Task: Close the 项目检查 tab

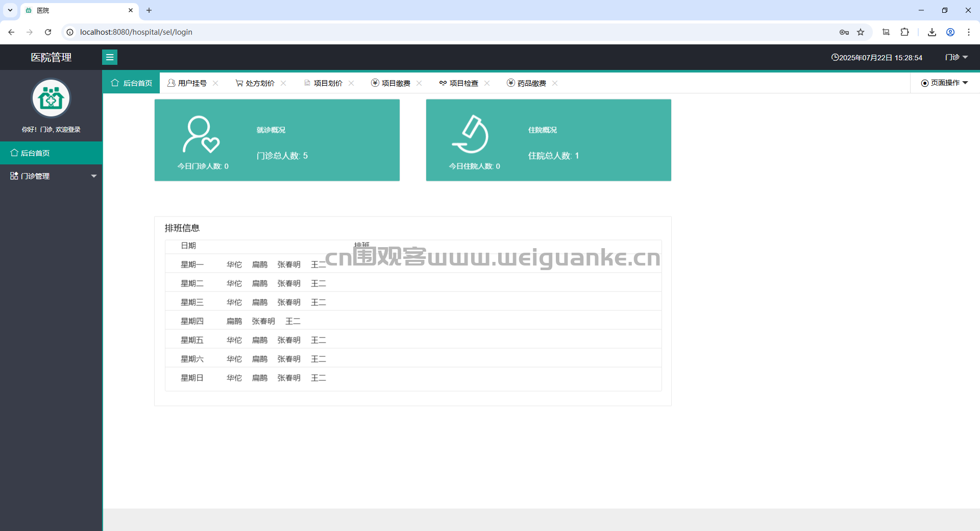Action: click(487, 83)
